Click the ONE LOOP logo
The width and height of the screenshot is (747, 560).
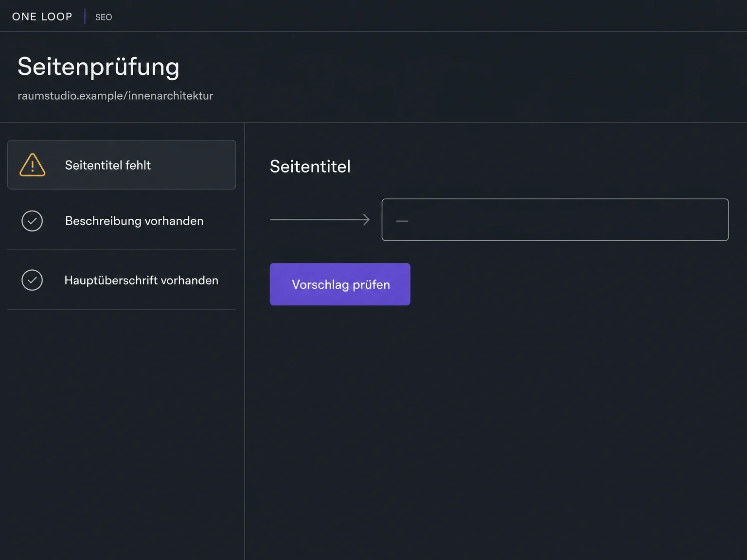click(42, 17)
